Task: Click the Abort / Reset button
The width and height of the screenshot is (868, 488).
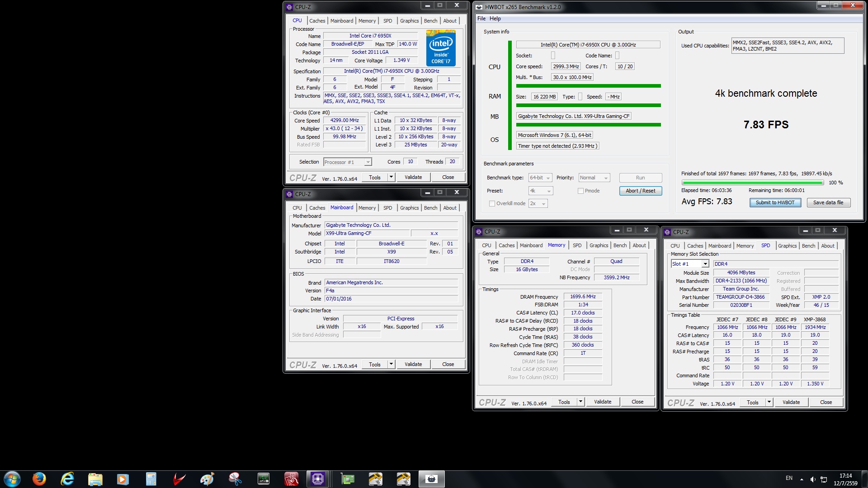Action: (641, 191)
